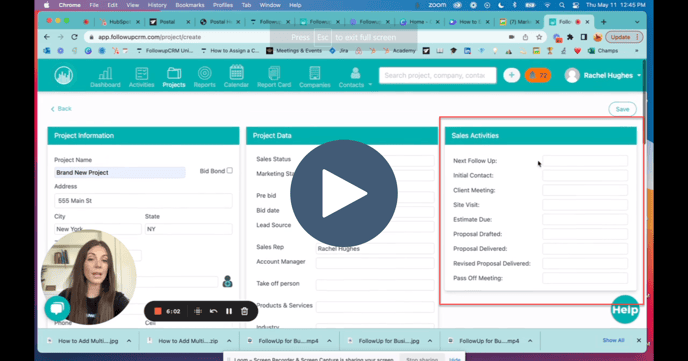This screenshot has height=361, width=688.
Task: Click the Address field with 555 Main St
Action: click(143, 200)
